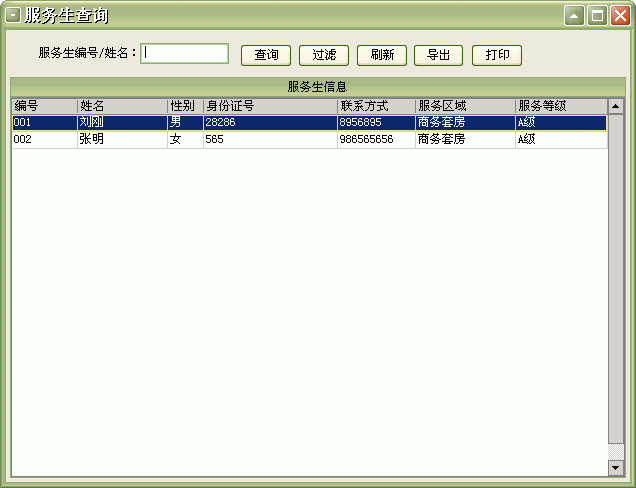The image size is (636, 488).
Task: Click the 刷新 refresh button
Action: tap(381, 55)
